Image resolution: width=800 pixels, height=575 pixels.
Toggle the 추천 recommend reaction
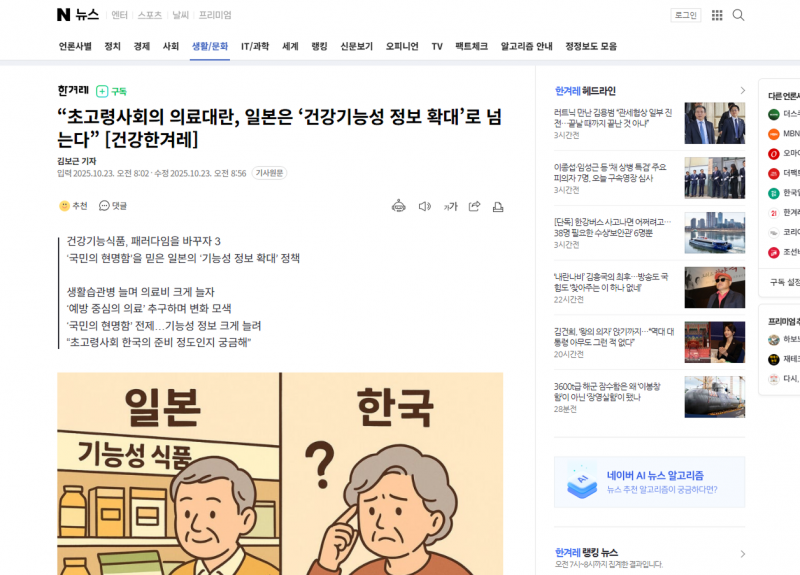point(73,206)
